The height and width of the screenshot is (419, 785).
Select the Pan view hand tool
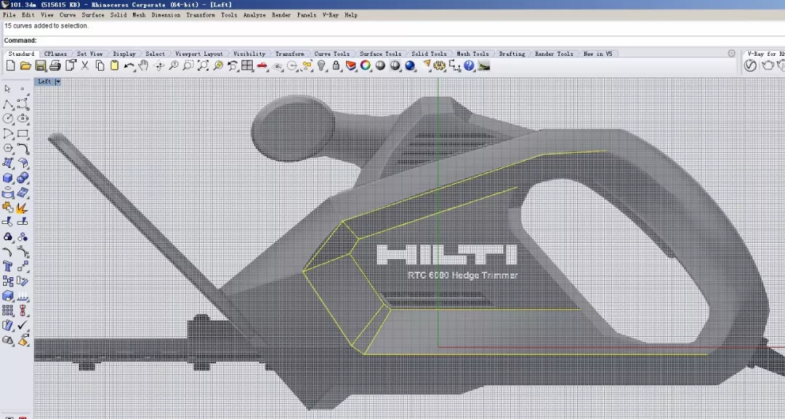click(x=143, y=66)
